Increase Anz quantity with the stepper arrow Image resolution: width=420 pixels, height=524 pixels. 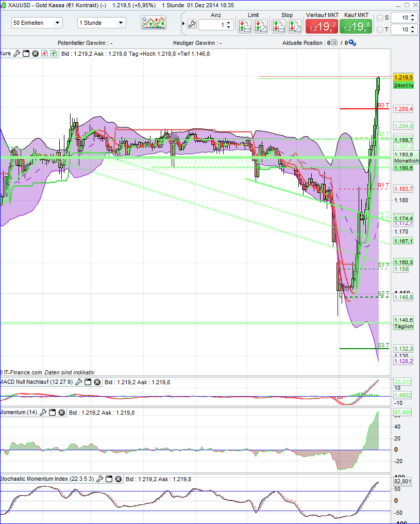coord(229,21)
